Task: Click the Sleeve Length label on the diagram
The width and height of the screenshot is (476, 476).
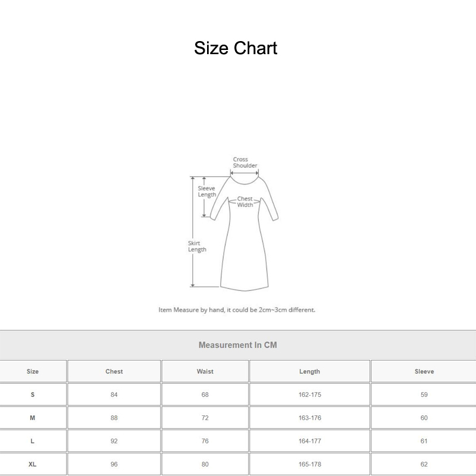Action: click(206, 192)
